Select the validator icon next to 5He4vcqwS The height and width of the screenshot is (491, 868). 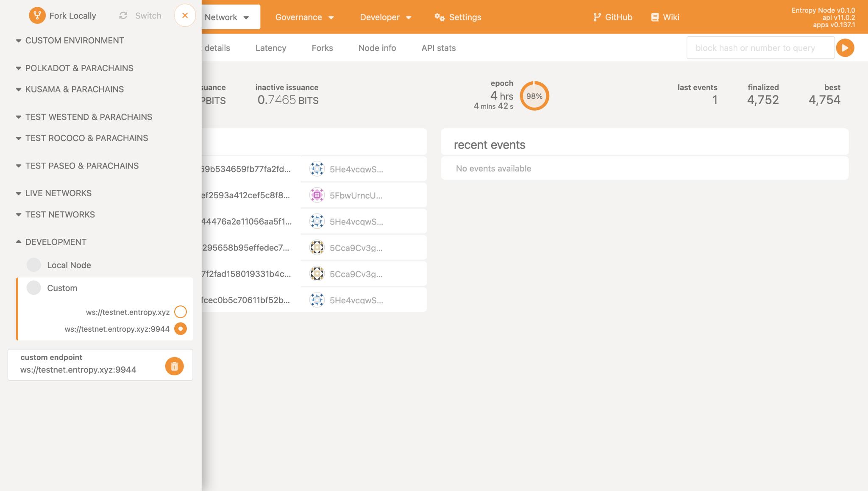point(317,169)
